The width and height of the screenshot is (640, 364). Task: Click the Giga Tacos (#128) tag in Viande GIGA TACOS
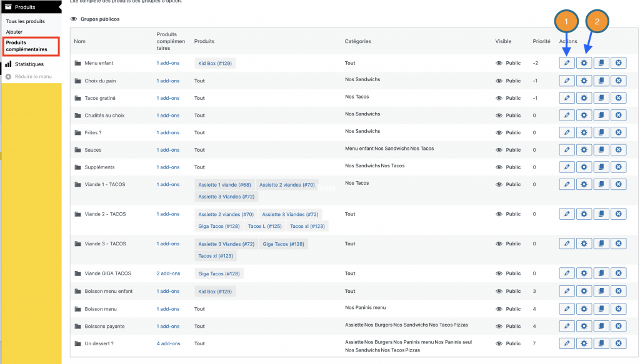[x=219, y=273]
